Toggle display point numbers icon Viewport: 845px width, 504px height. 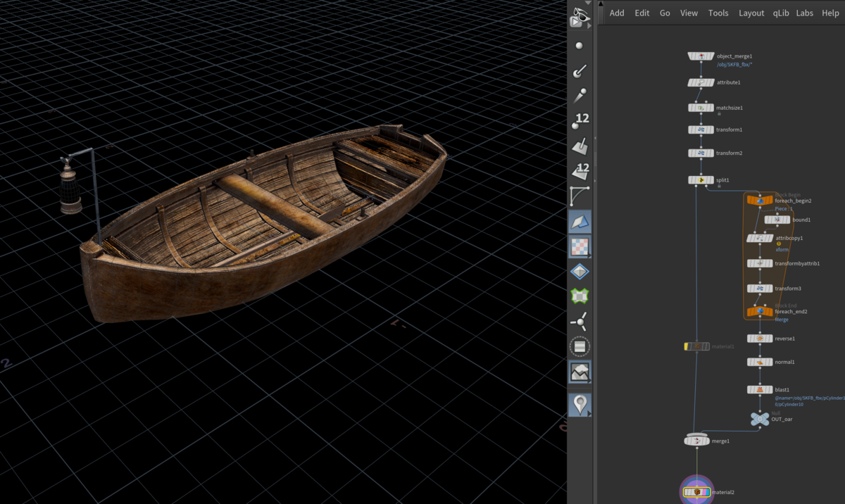tap(580, 121)
